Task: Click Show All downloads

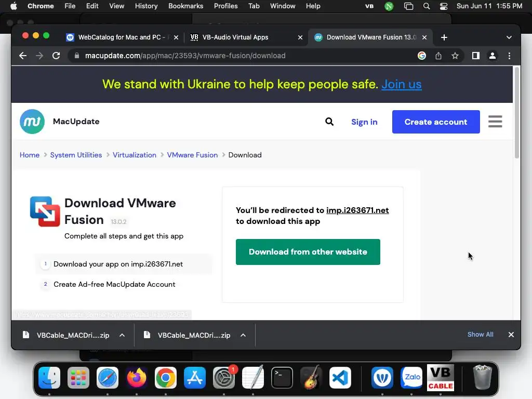Action: pos(480,335)
